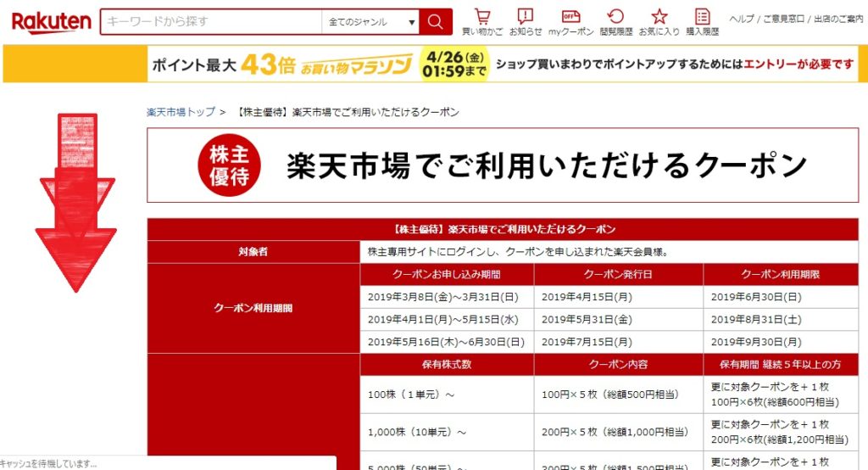Open the ご意見窓口 link

tap(783, 19)
